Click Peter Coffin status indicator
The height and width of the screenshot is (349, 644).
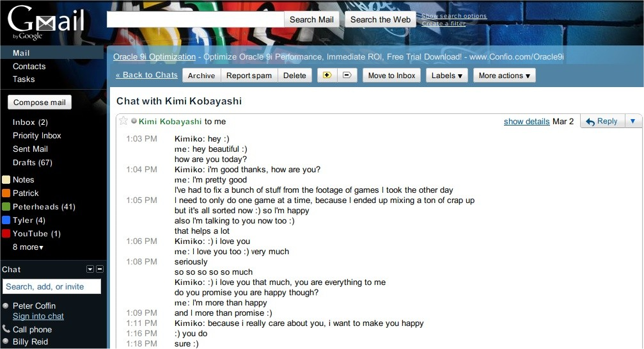pyautogui.click(x=6, y=305)
